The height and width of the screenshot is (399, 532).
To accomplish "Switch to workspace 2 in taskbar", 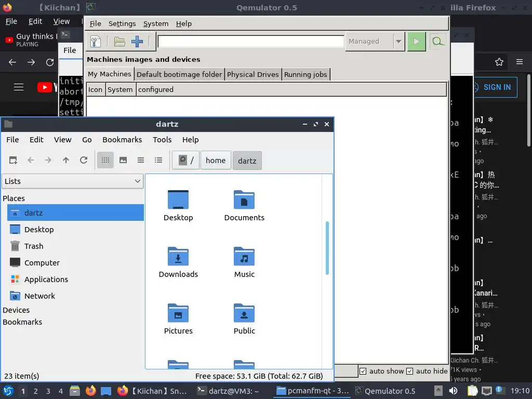I will point(36,391).
